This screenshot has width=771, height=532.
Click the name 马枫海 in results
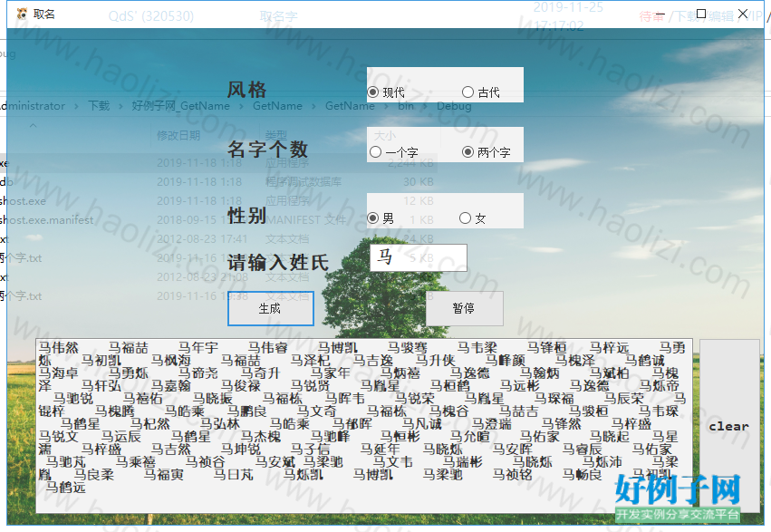tap(171, 361)
